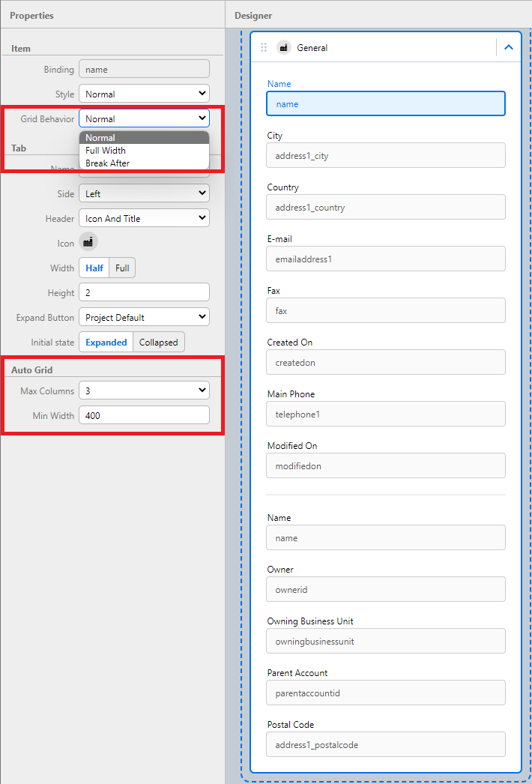Set tab Width to Half
This screenshot has width=532, height=784.
pos(94,268)
